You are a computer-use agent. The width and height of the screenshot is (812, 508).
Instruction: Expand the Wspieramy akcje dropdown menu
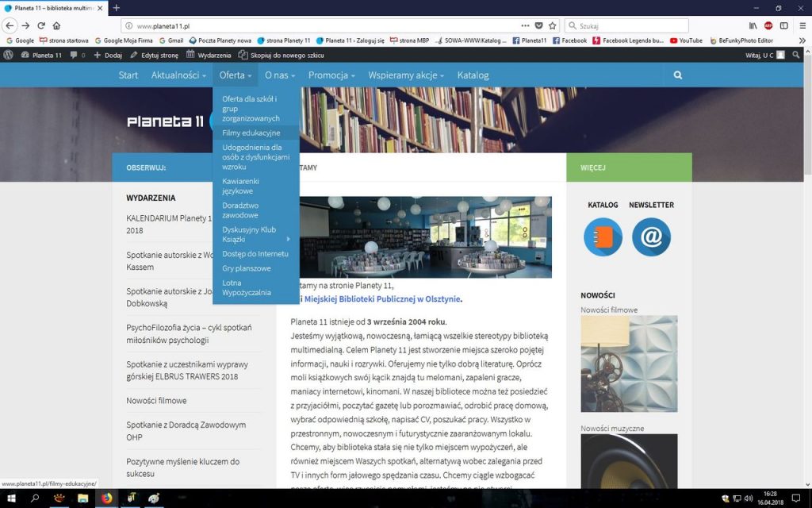tap(406, 75)
